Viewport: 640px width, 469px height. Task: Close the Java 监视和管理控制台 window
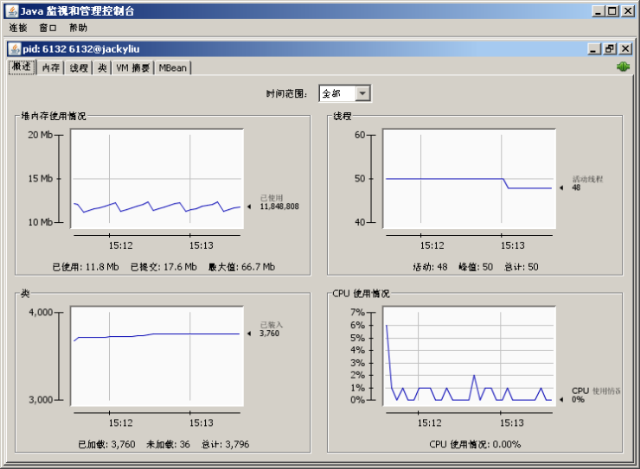628,11
